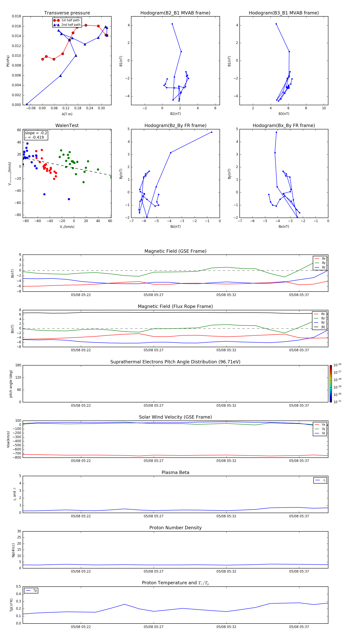Click the 10^-26 colorbar label

337,365
